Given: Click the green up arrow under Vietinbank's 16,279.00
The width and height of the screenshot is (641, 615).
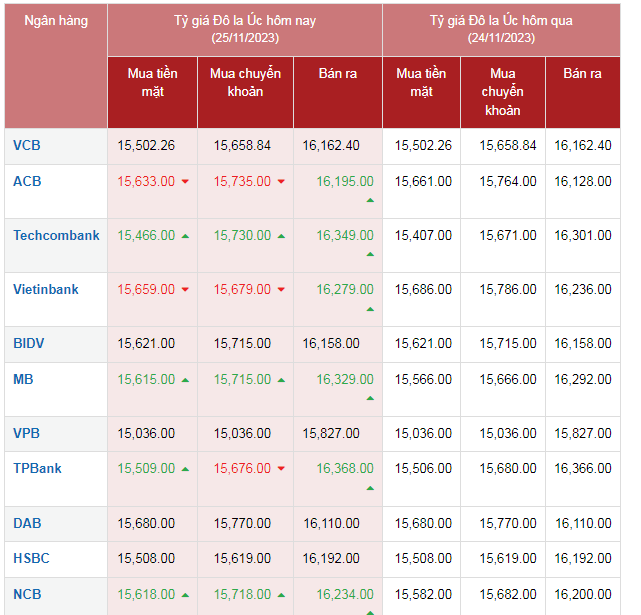Looking at the screenshot, I should pos(370,308).
